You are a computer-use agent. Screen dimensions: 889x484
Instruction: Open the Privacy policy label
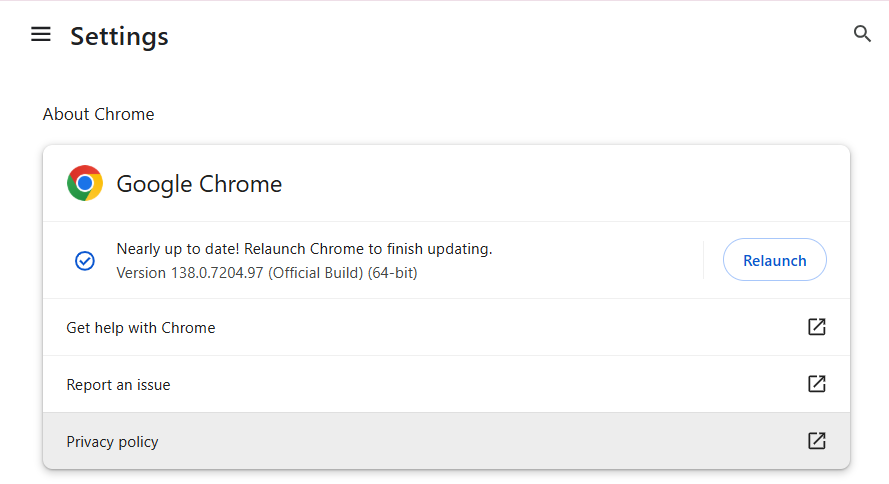coord(112,442)
